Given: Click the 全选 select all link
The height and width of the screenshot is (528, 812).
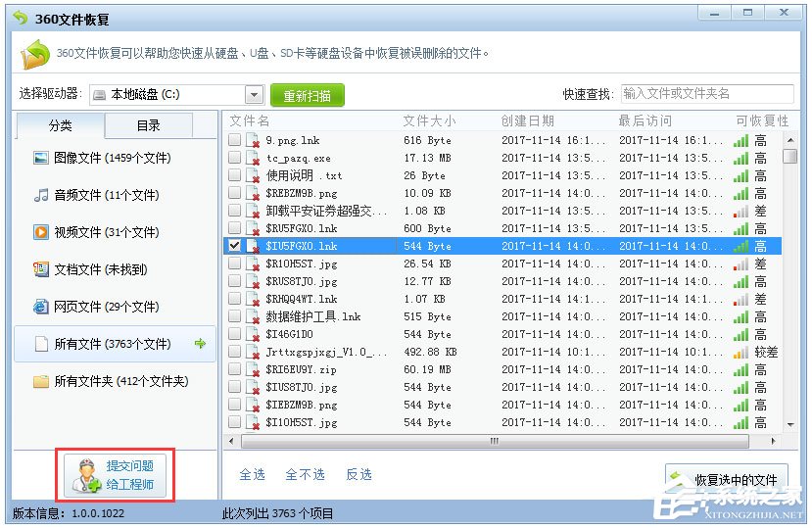Looking at the screenshot, I should tap(252, 474).
